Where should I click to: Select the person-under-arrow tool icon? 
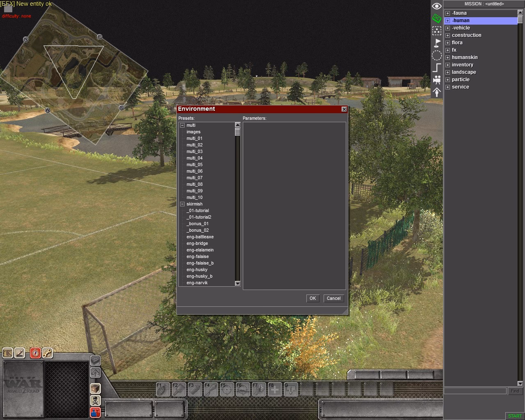pyautogui.click(x=437, y=92)
